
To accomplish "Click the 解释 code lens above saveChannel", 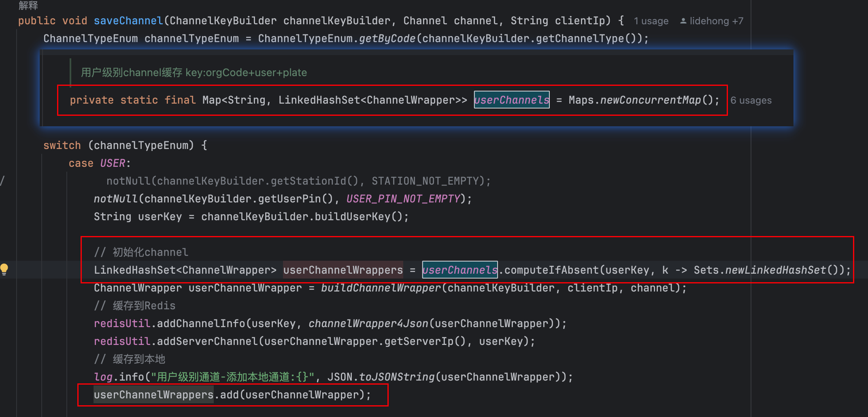I will point(28,5).
